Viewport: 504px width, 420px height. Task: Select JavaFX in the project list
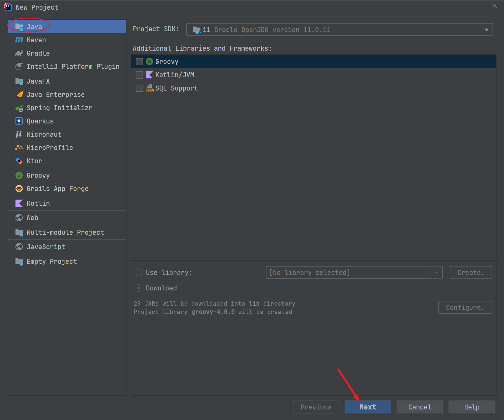coord(67,81)
